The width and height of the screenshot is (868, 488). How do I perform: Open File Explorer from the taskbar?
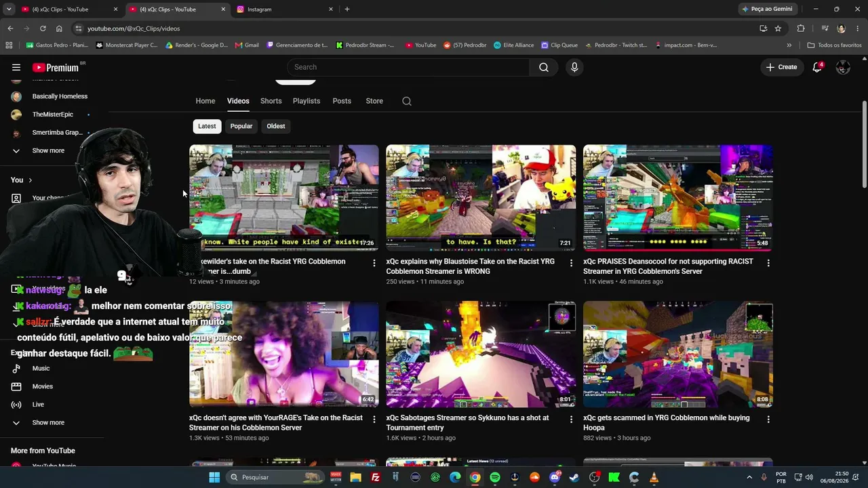pos(355,477)
